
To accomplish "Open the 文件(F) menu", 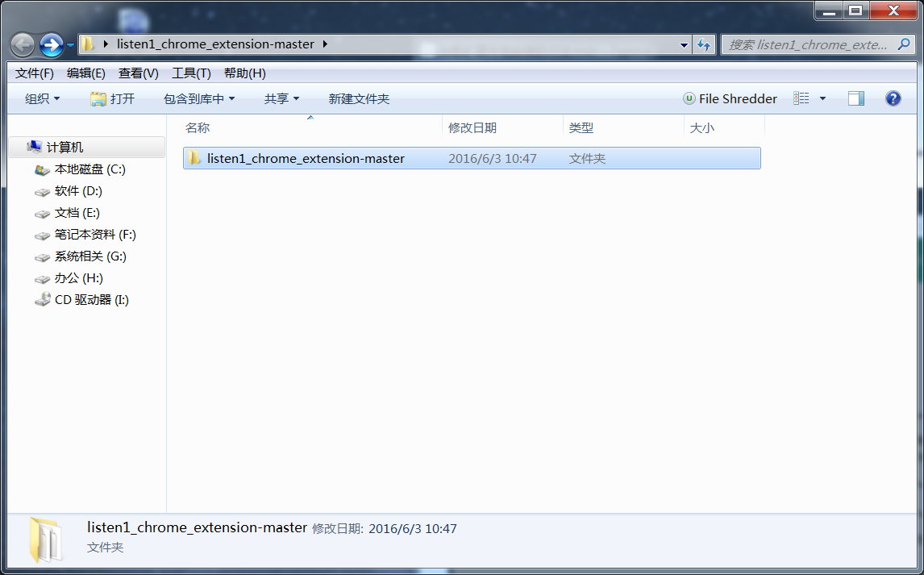I will pos(34,73).
